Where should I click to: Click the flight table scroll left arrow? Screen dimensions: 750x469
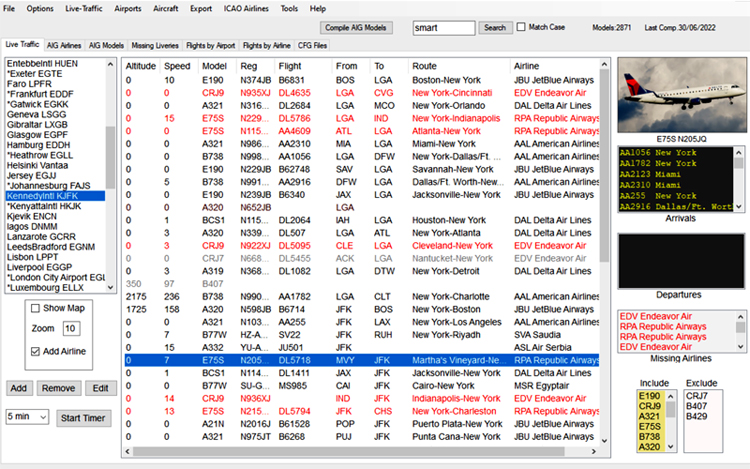pos(127,451)
